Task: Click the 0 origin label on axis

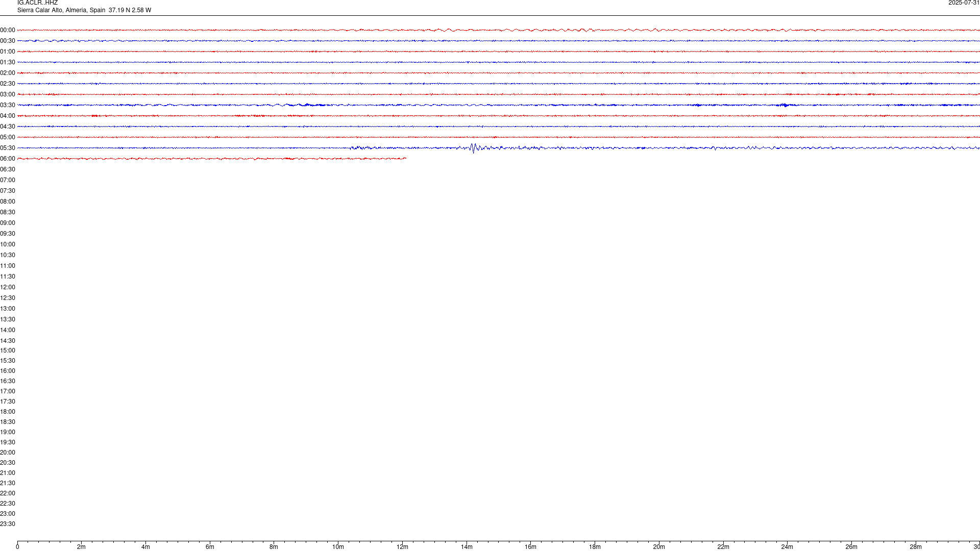Action: (17, 547)
